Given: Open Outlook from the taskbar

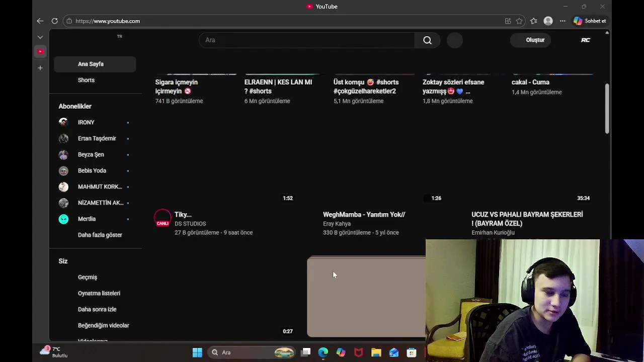Looking at the screenshot, I should pyautogui.click(x=393, y=352).
